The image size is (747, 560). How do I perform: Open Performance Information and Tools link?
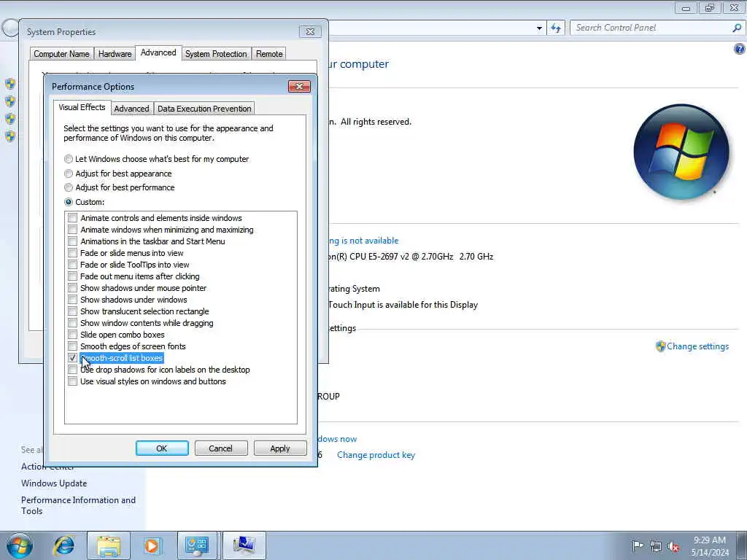pyautogui.click(x=78, y=505)
